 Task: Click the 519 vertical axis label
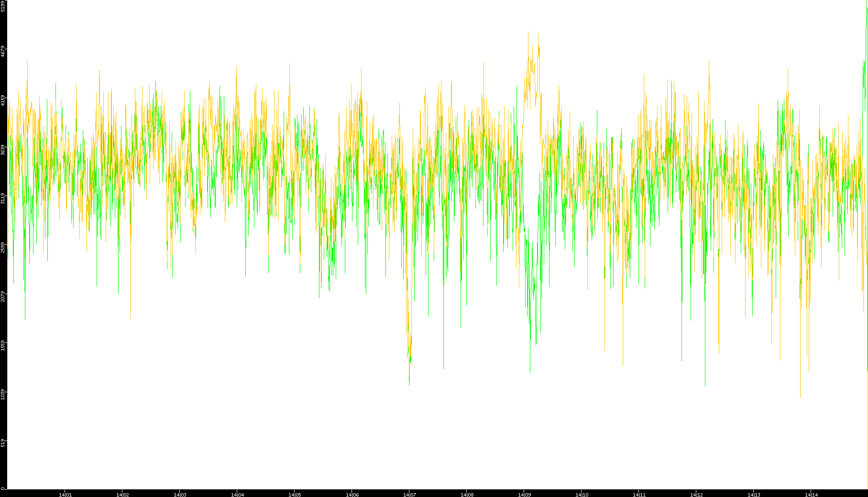pos(3,443)
